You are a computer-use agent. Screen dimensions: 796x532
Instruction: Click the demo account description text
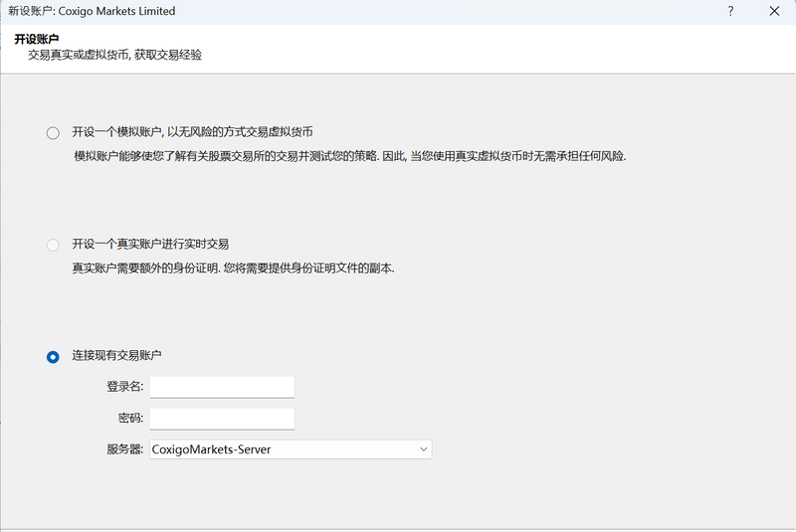(x=350, y=156)
